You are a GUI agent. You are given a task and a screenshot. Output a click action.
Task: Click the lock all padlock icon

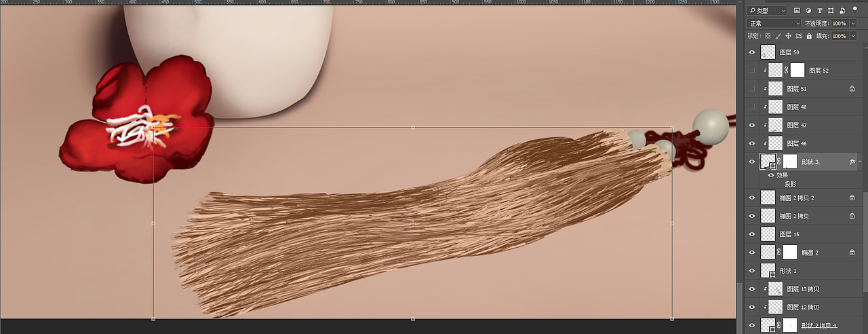tap(809, 36)
